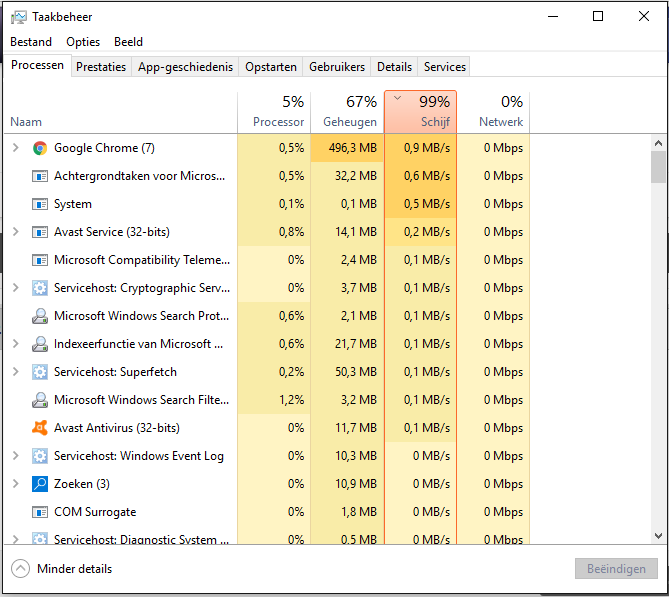Screen dimensions: 670x597
Task: Click the Zoeken magnifier icon
Action: click(x=40, y=484)
